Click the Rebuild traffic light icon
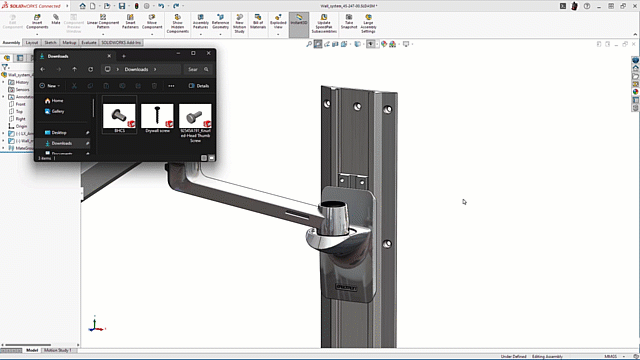640x360 pixels. tap(136, 6)
